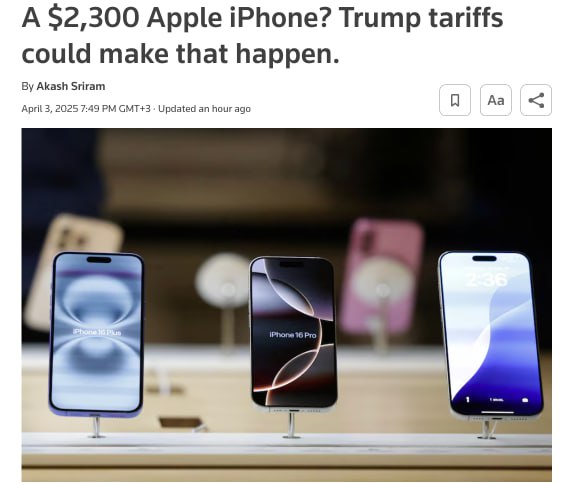575x483 pixels.
Task: Click the iPhone 16 Pro text on screen
Action: coord(293,334)
